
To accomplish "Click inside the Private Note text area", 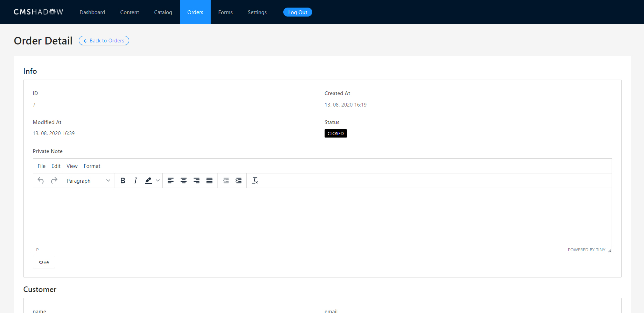I will tap(322, 217).
